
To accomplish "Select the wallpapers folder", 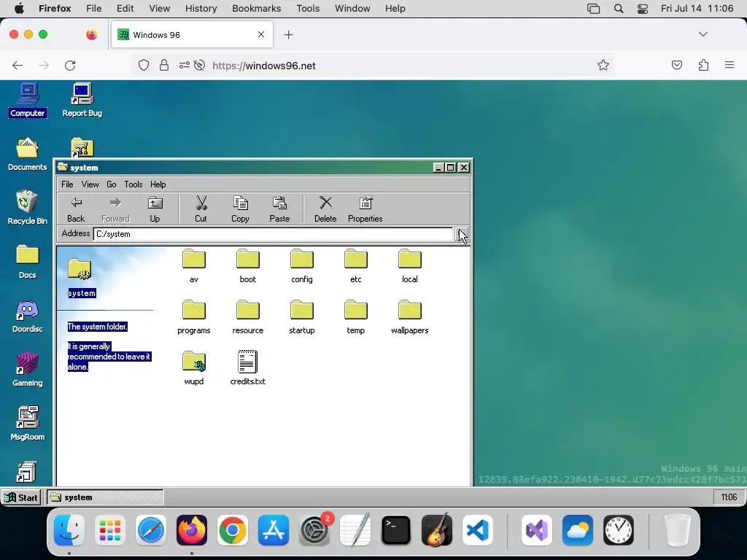I will [x=410, y=317].
